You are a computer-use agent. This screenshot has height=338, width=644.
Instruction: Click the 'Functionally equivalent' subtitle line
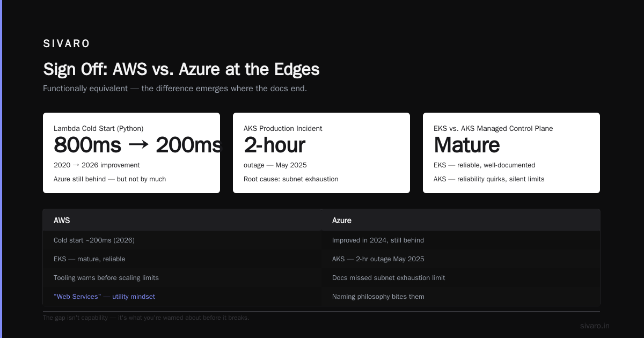(x=175, y=89)
